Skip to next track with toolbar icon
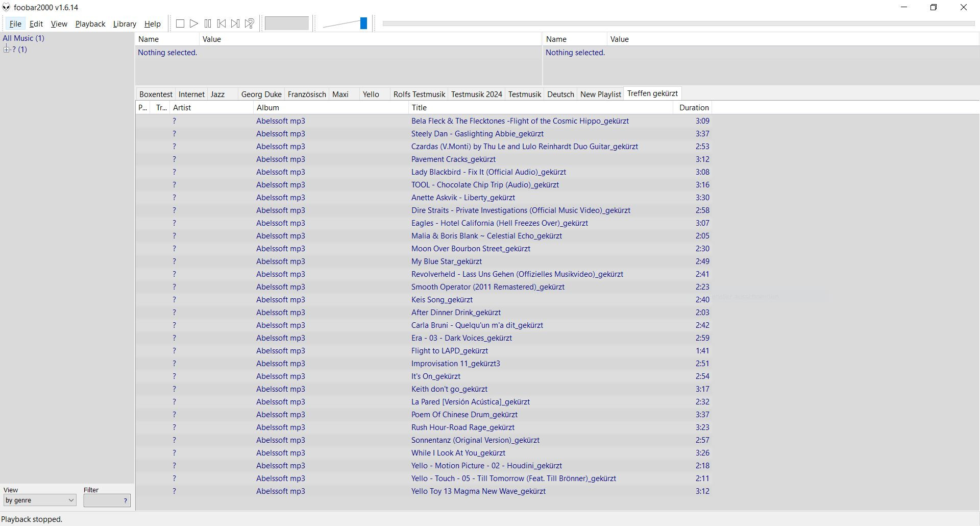The width and height of the screenshot is (980, 526). coord(235,23)
